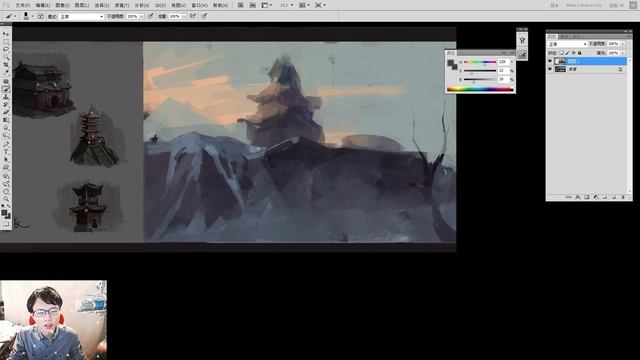Click layer opacity value field

tap(613, 44)
